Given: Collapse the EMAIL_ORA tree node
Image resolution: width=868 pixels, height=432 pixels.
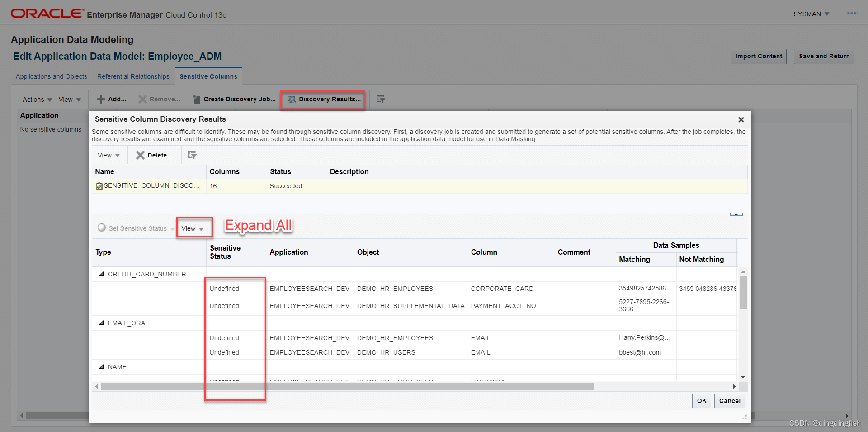Looking at the screenshot, I should (102, 323).
